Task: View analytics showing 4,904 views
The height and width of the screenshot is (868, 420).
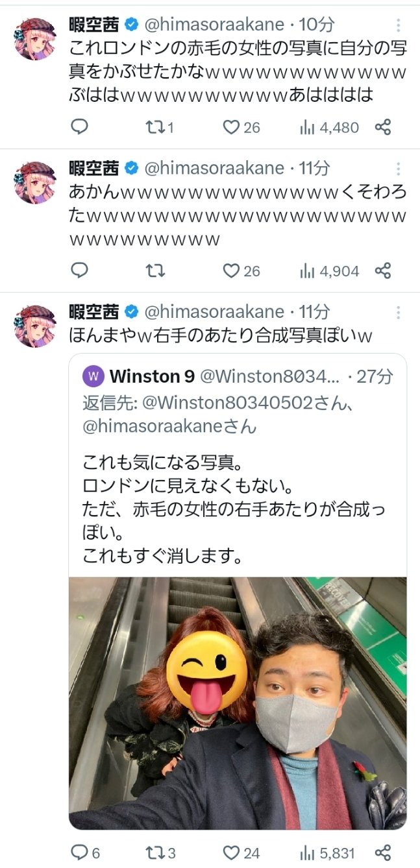Action: tap(307, 271)
